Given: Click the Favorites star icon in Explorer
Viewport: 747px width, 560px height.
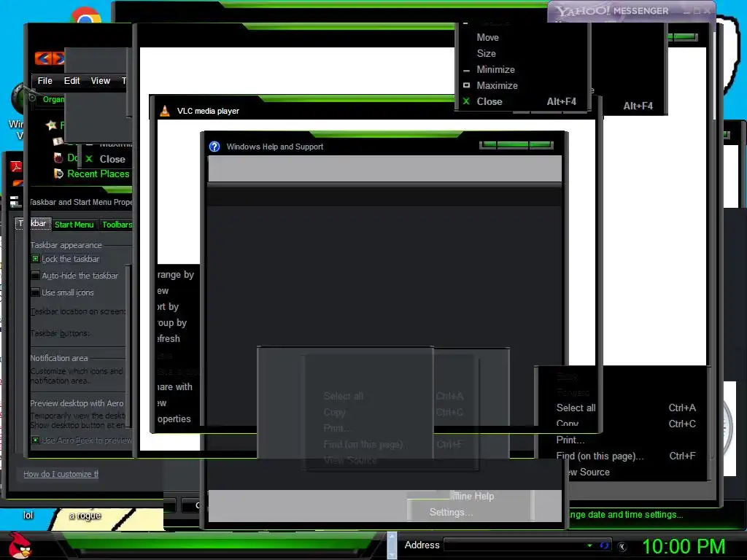Looking at the screenshot, I should coord(51,125).
